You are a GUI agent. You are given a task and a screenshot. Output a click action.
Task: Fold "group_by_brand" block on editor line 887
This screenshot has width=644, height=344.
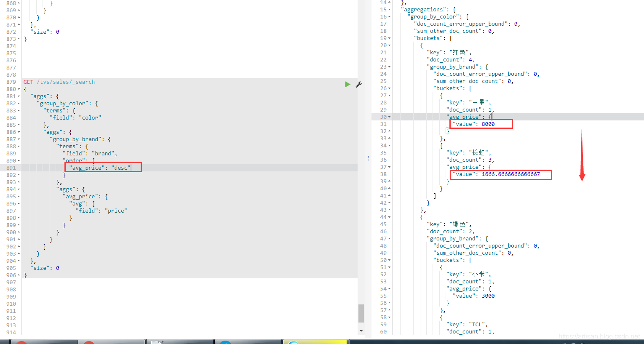pos(19,139)
